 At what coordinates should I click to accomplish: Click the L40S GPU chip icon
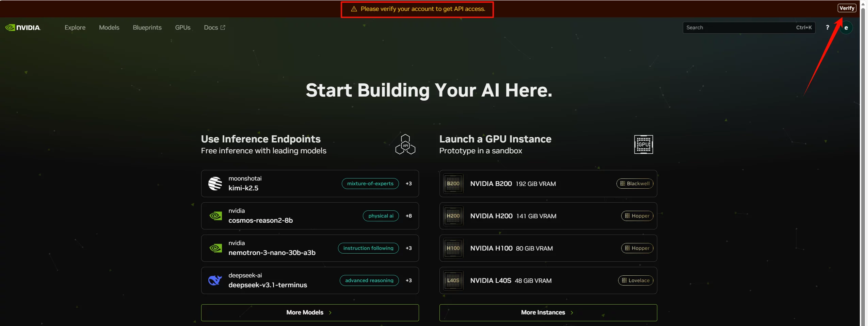(x=453, y=280)
